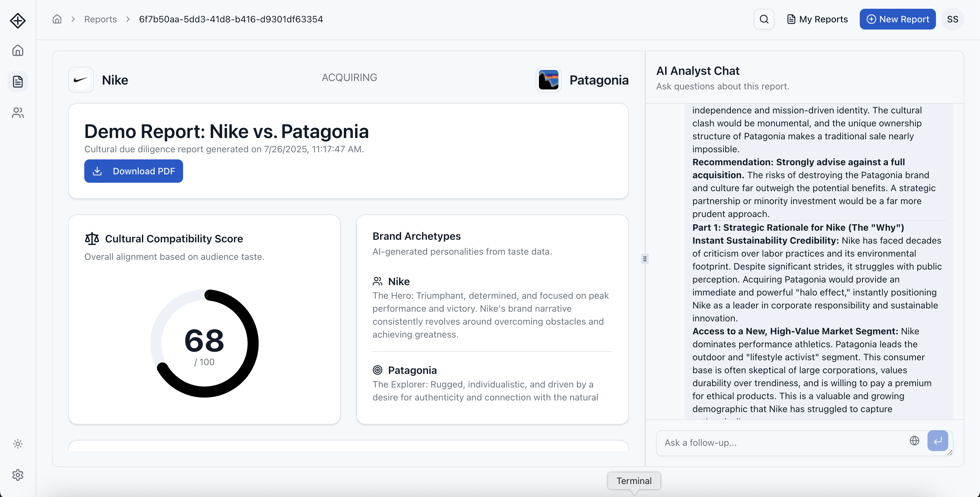Grab the chat panel resize handle
The width and height of the screenshot is (980, 497).
coord(645,259)
